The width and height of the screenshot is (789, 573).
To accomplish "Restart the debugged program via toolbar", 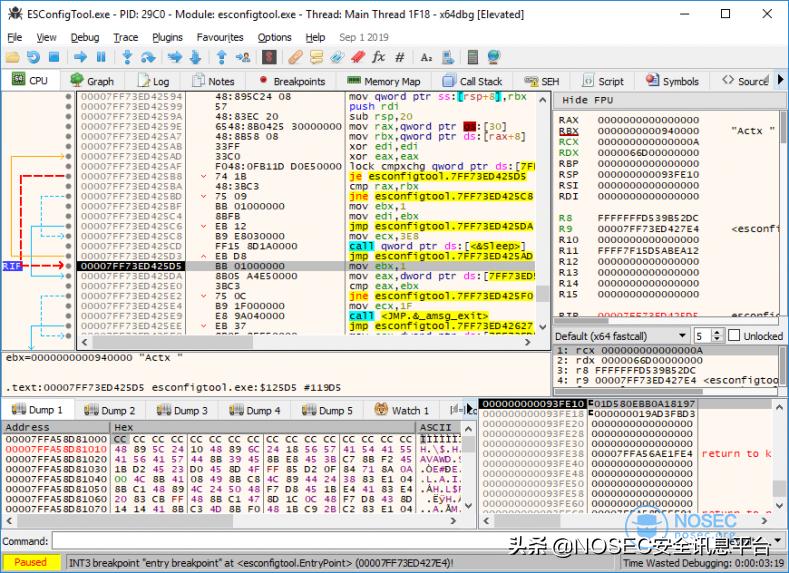I will point(33,57).
